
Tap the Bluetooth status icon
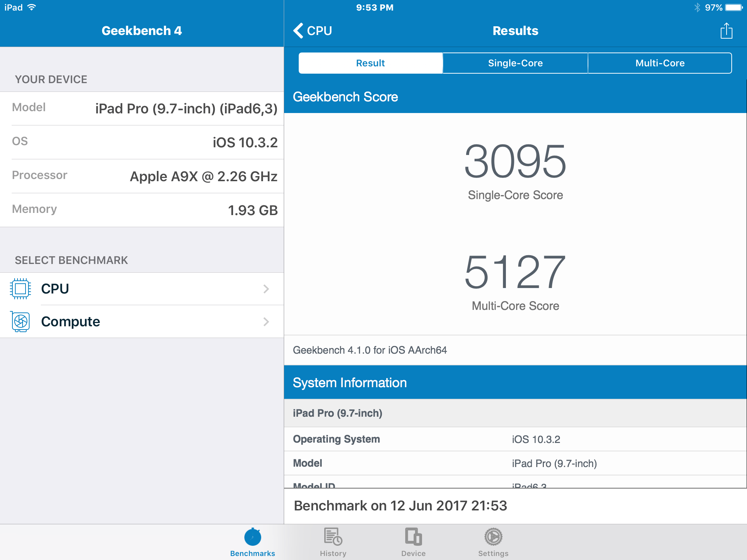[x=697, y=8]
